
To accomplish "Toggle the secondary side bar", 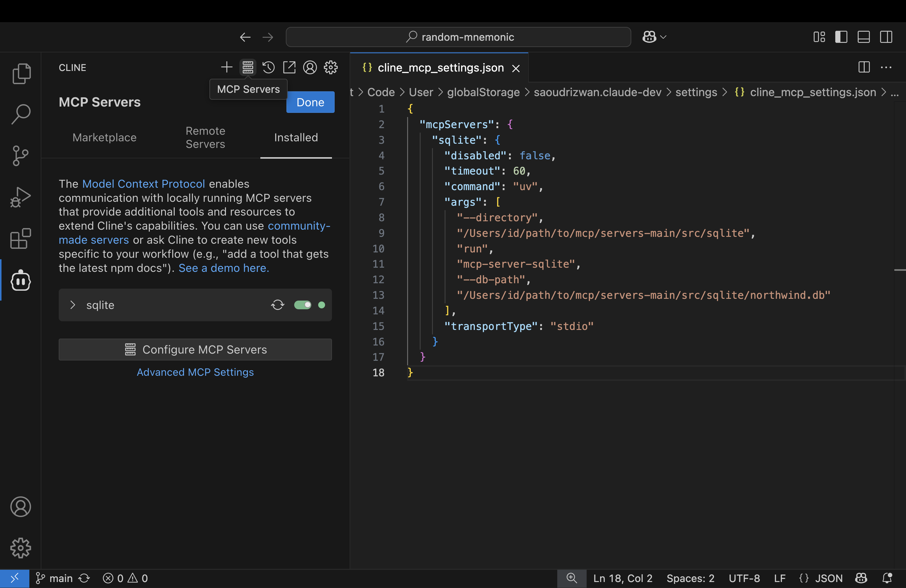I will click(x=886, y=37).
